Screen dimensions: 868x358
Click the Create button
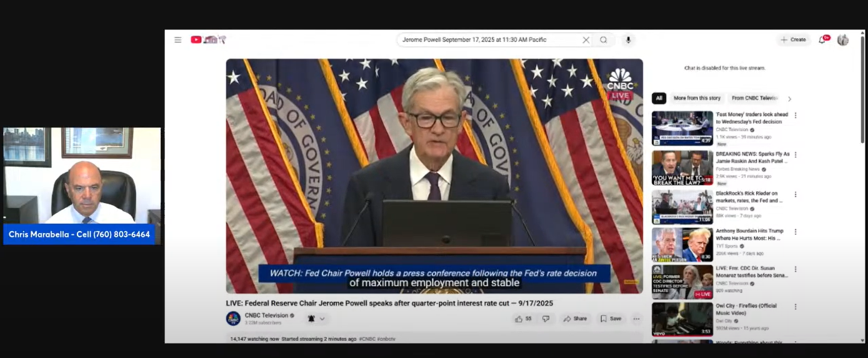(x=793, y=40)
